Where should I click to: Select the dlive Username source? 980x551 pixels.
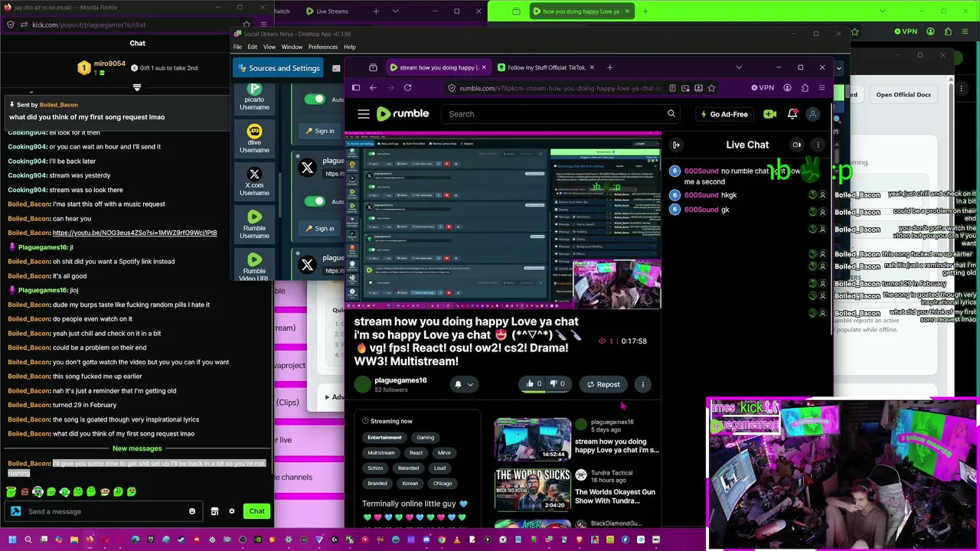[254, 139]
